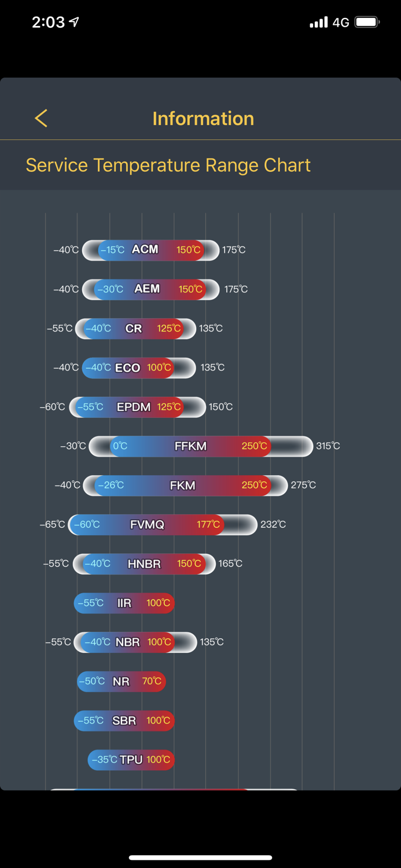Image resolution: width=401 pixels, height=868 pixels.
Task: Select the ACM temperature range bar
Action: coord(150,250)
